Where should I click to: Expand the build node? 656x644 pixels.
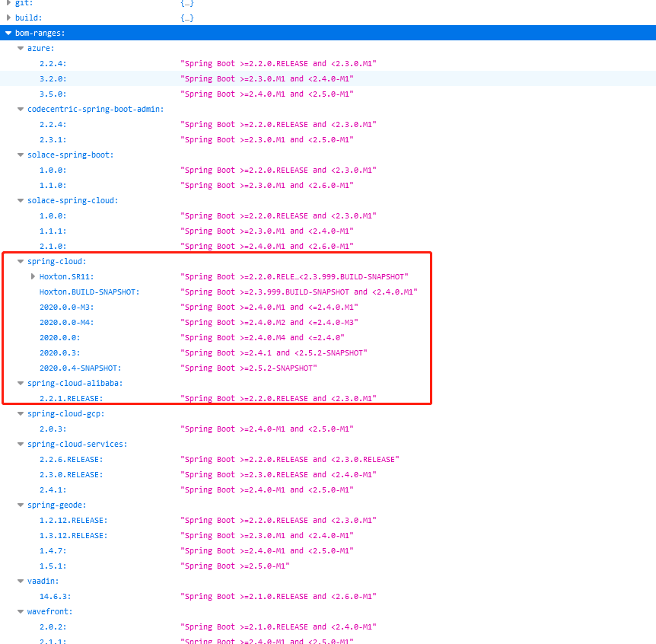tap(8, 18)
